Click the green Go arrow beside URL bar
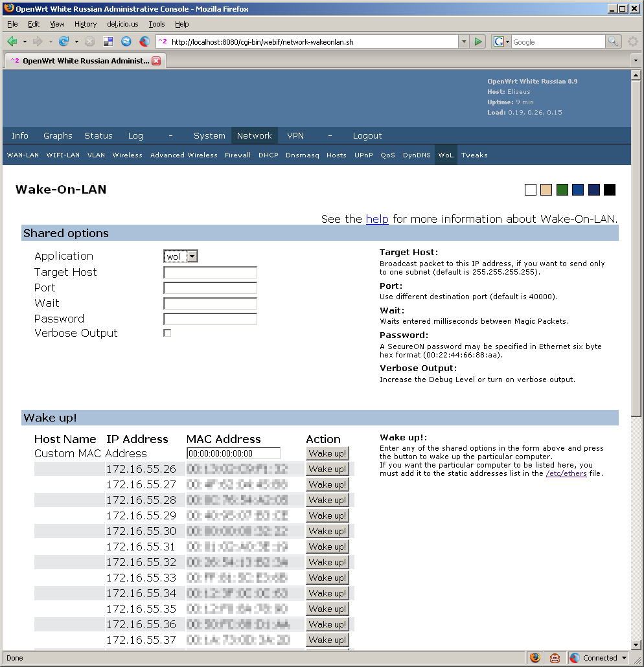The image size is (644, 667). click(478, 41)
